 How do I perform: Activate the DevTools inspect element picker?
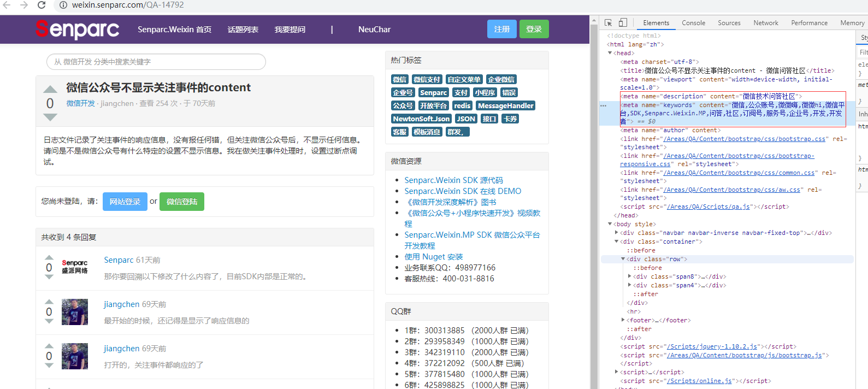609,22
